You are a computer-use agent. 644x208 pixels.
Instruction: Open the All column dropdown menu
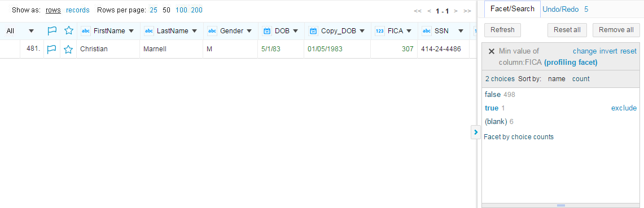[x=31, y=31]
